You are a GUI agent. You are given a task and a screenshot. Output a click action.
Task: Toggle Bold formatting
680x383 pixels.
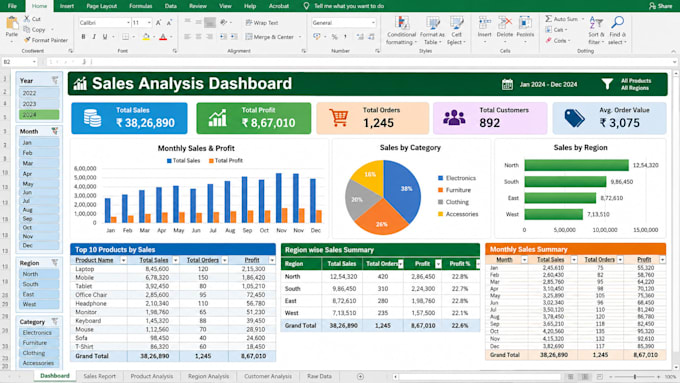83,37
